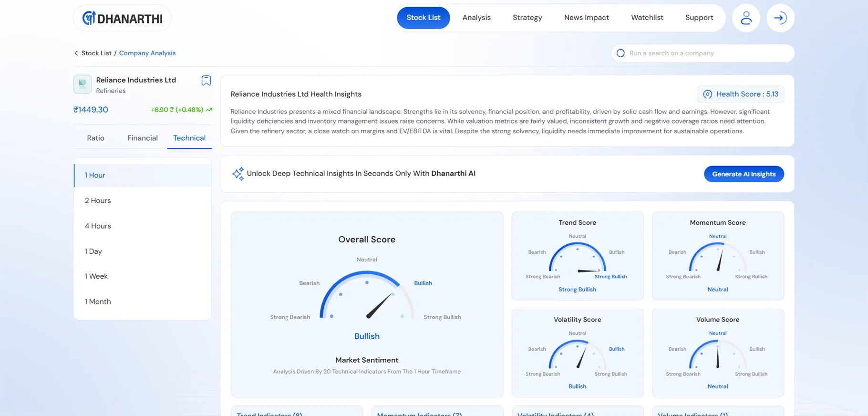Click the Overall Score title
The image size is (868, 416).
point(367,239)
